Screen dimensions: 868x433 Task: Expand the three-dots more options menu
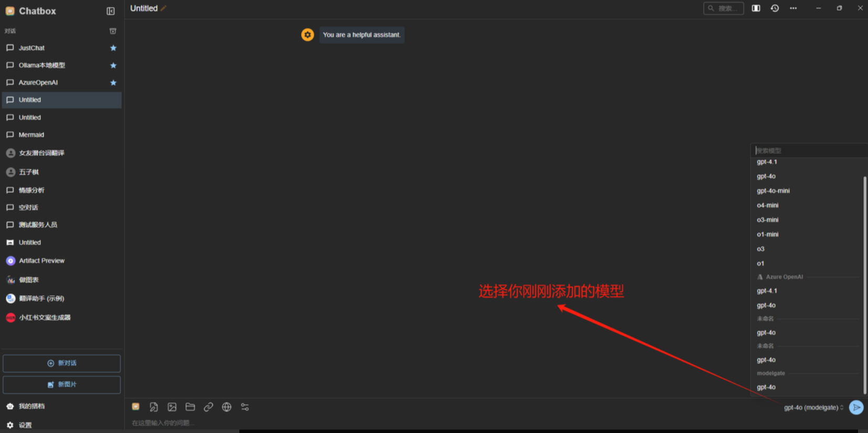[x=793, y=8]
